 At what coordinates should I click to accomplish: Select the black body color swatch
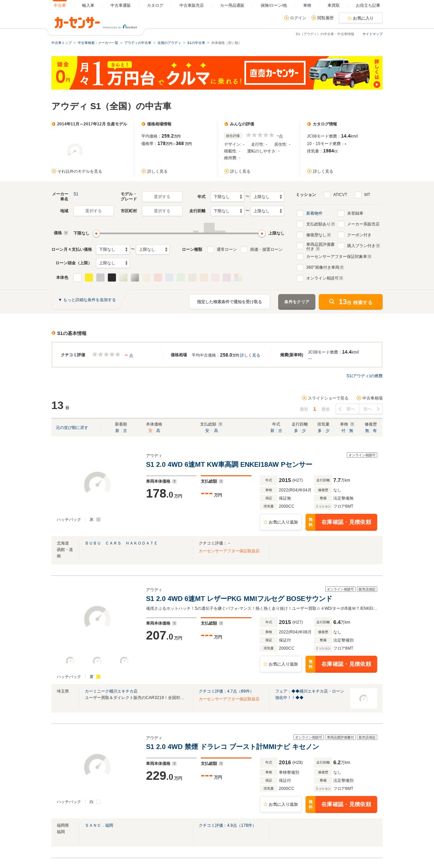(x=112, y=278)
